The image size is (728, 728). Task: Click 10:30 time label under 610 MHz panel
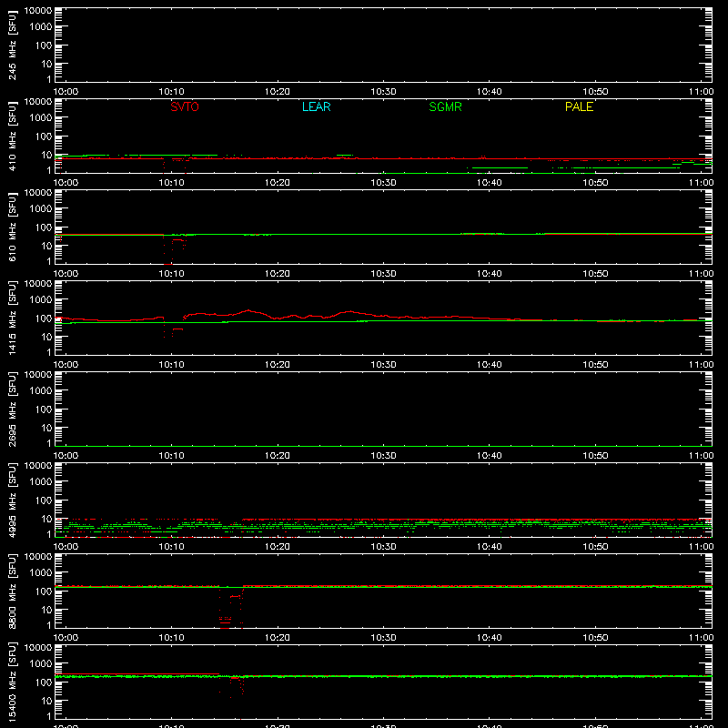383,274
